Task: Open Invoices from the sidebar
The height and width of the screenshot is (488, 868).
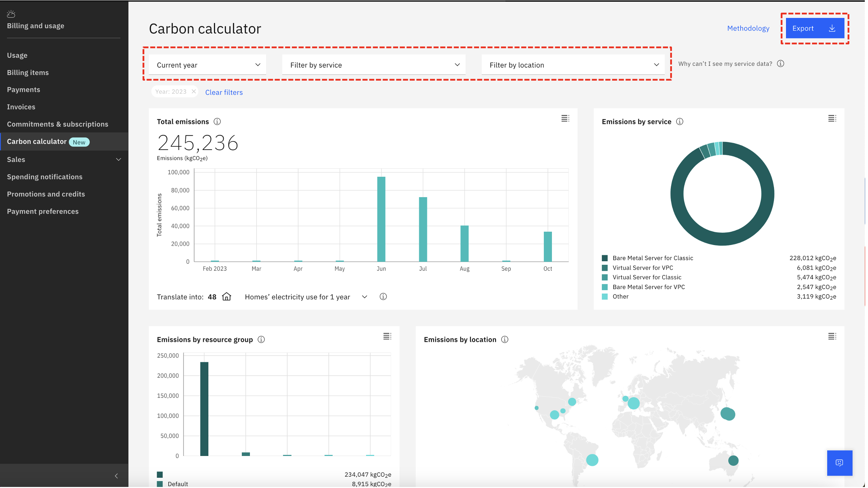Action: [21, 107]
